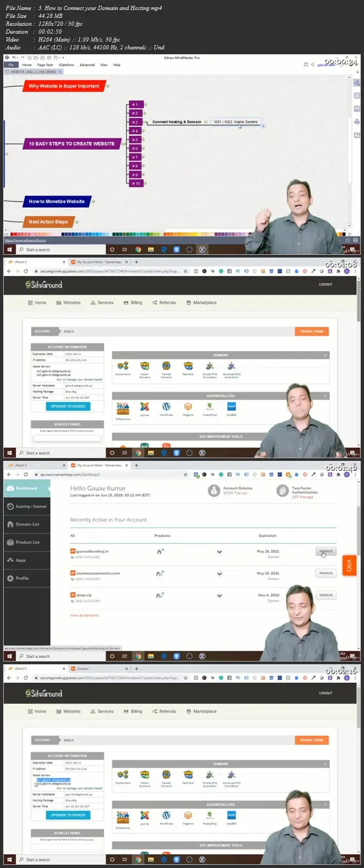
Task: Click LOGOUT in the 00:01:08 SiteGround frame
Action: (326, 284)
